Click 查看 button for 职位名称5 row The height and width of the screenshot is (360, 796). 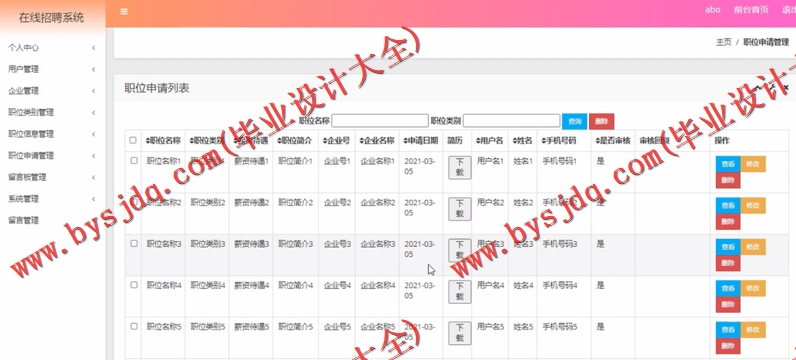point(728,330)
